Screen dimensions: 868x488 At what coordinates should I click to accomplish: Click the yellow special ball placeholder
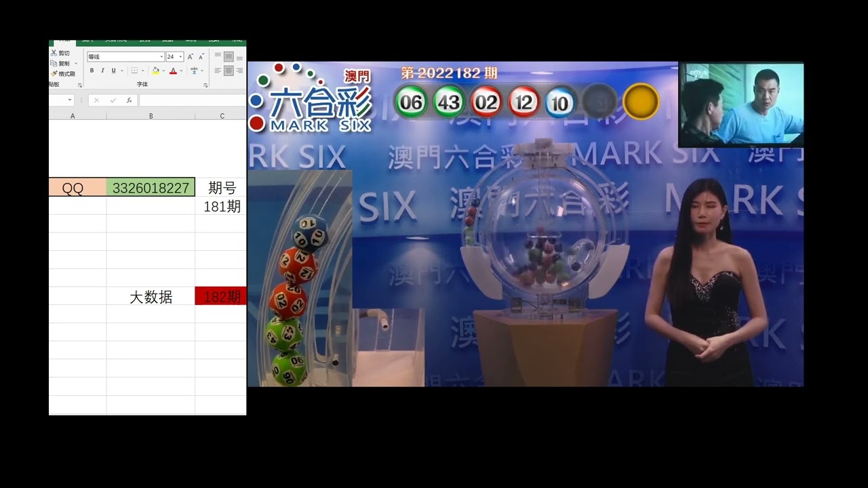641,102
